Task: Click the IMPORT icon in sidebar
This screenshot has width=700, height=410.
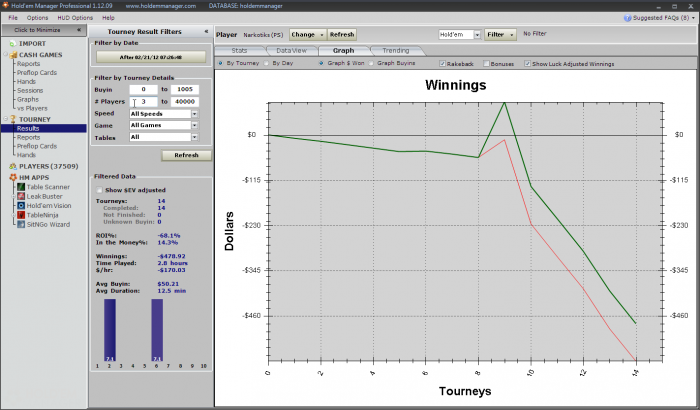Action: (x=12, y=43)
